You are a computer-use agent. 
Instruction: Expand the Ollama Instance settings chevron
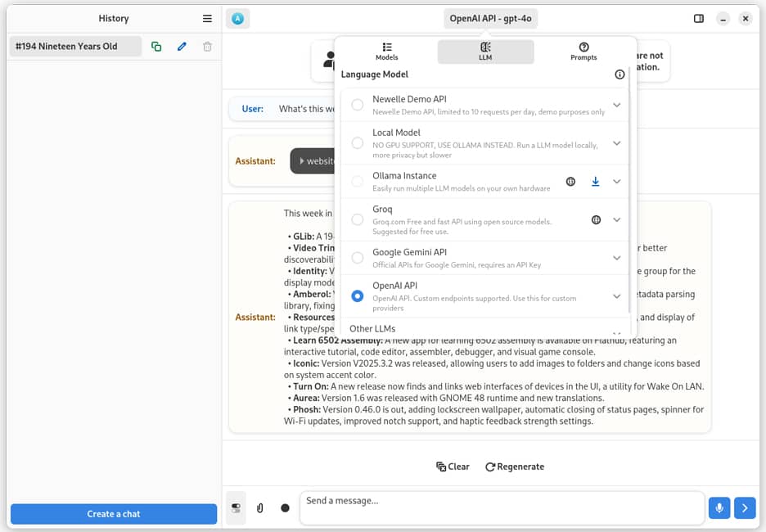pos(616,182)
